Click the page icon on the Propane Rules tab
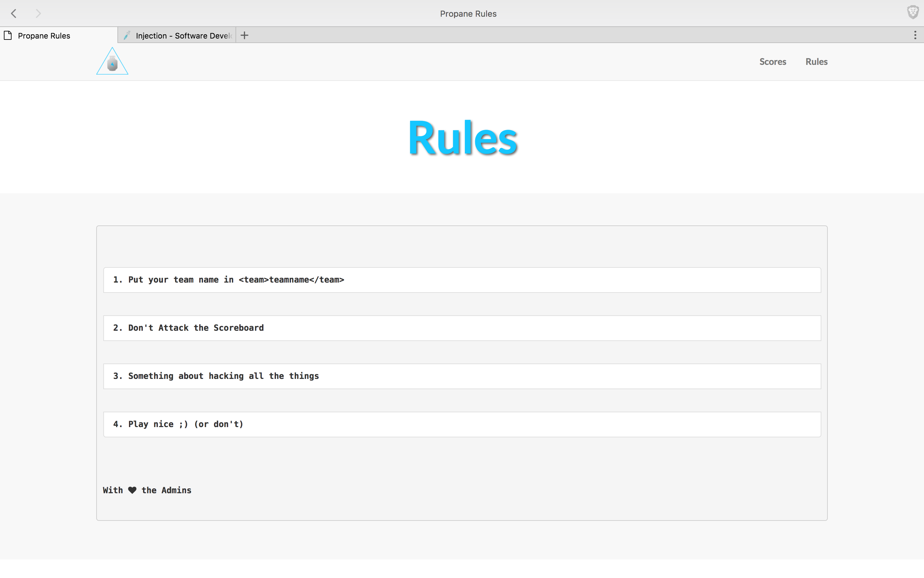This screenshot has width=924, height=578. [x=8, y=36]
